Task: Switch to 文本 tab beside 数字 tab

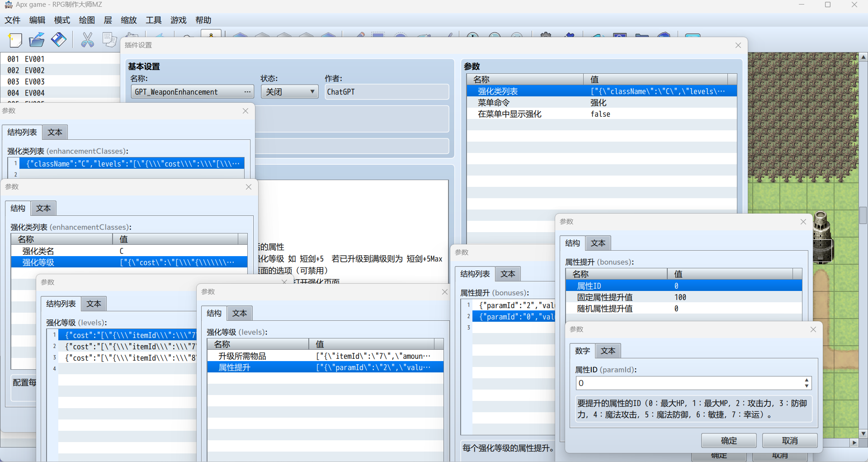Action: click(608, 351)
